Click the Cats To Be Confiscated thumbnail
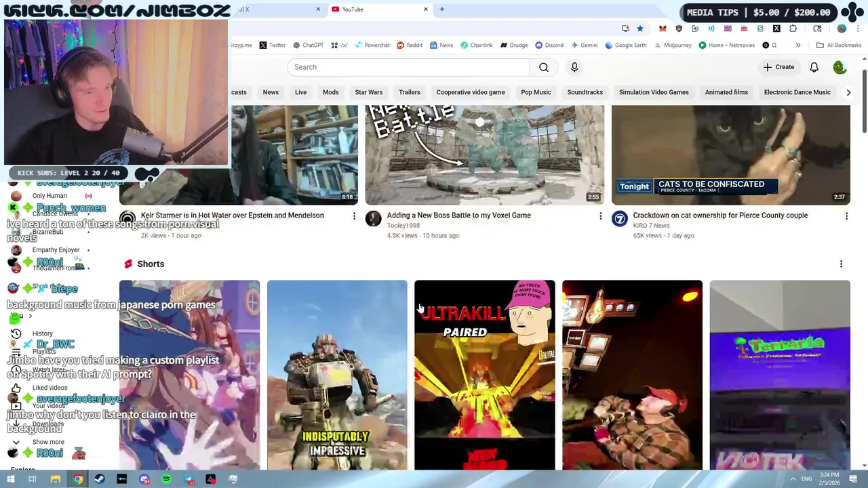868x488 pixels. point(730,155)
